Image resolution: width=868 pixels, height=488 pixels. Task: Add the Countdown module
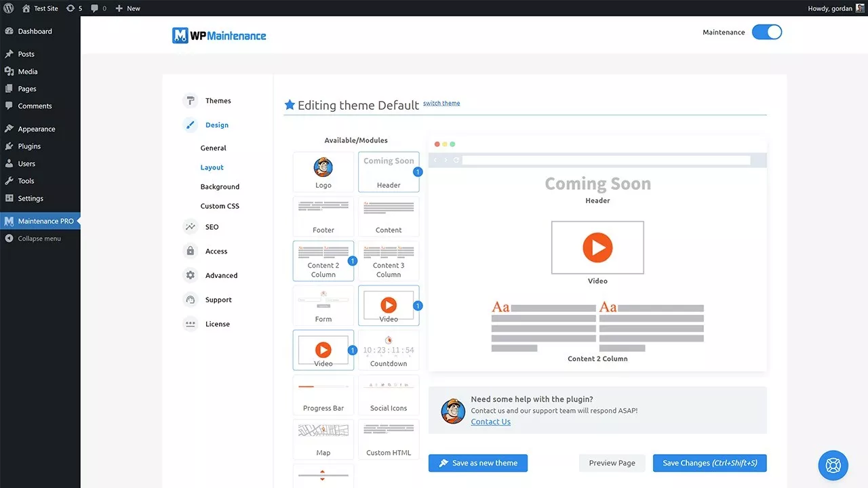click(389, 350)
